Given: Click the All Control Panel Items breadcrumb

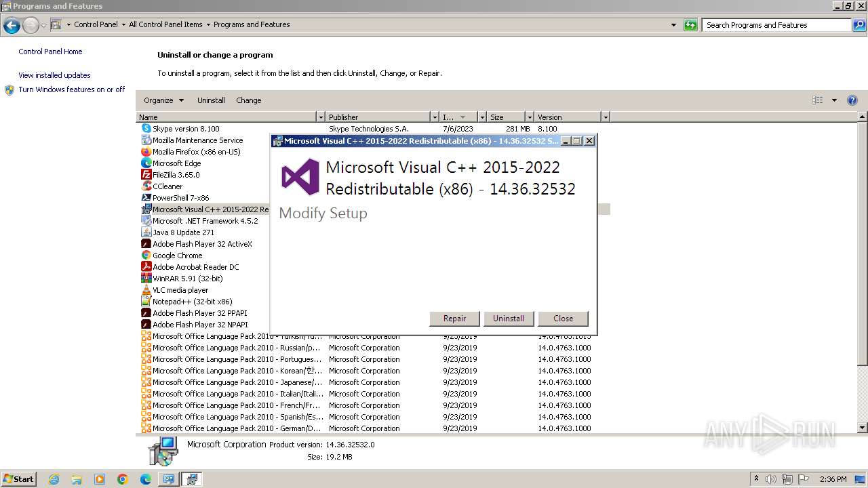Looking at the screenshot, I should coord(165,24).
